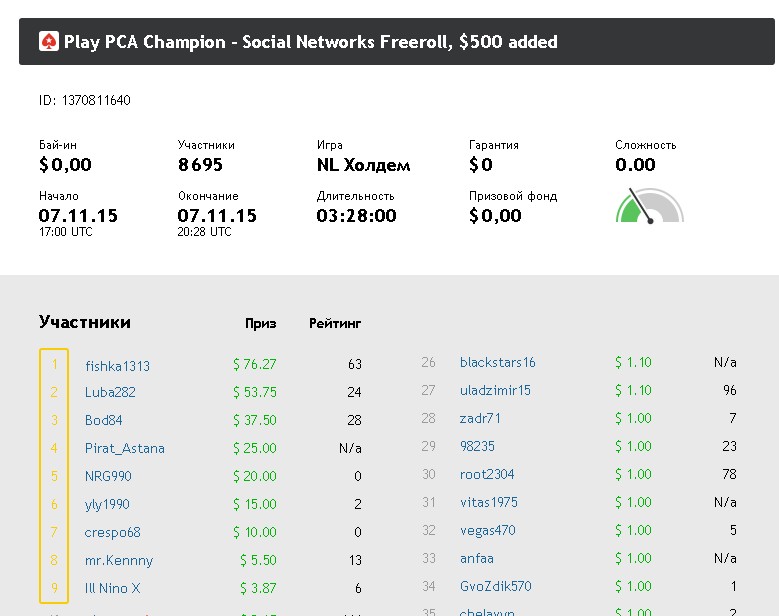Screen dimensions: 779x616
Task: Open player blackstars16 profile
Action: tap(497, 362)
